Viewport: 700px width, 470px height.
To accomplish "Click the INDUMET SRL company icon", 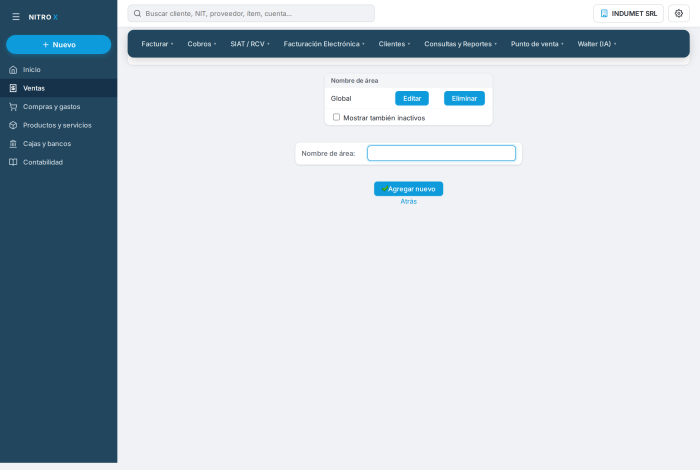I will click(x=604, y=13).
